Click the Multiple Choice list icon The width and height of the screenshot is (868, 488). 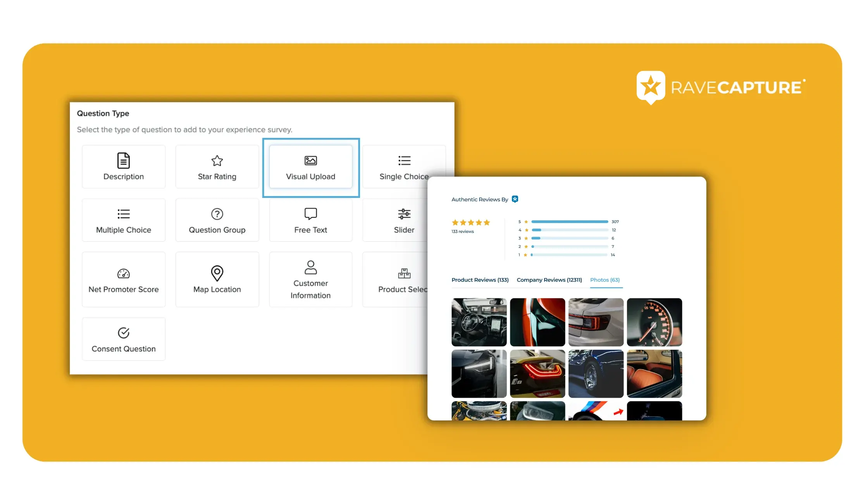pyautogui.click(x=123, y=214)
